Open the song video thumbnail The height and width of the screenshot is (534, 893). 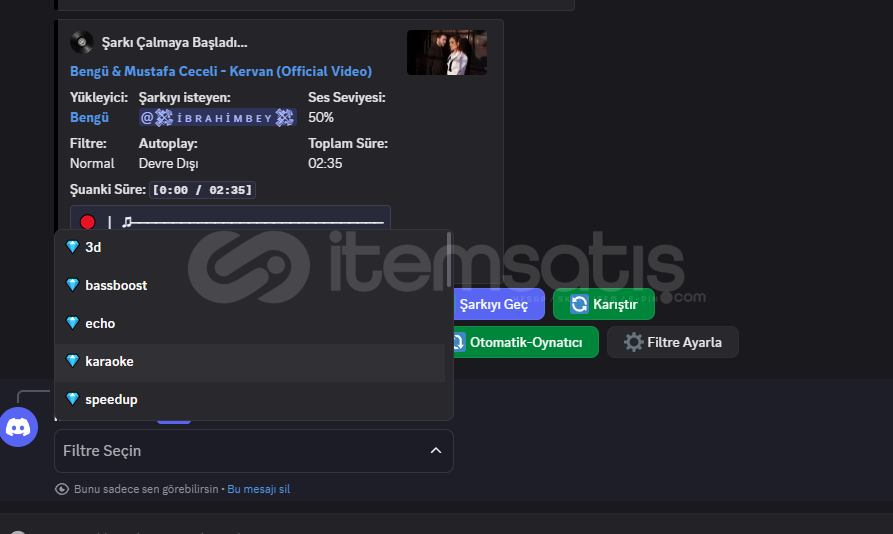[x=447, y=52]
